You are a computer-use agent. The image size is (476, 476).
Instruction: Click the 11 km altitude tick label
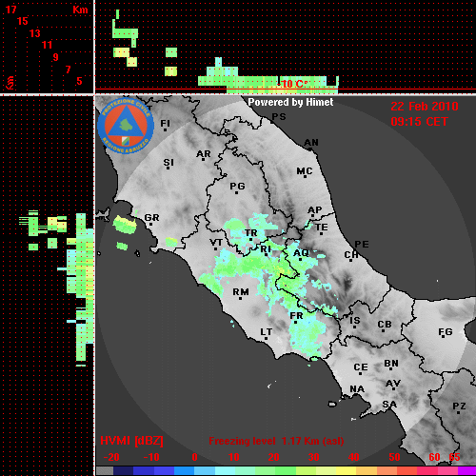point(47,45)
